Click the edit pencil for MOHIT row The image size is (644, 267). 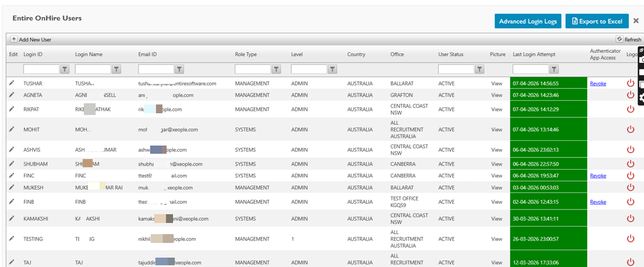click(x=12, y=130)
